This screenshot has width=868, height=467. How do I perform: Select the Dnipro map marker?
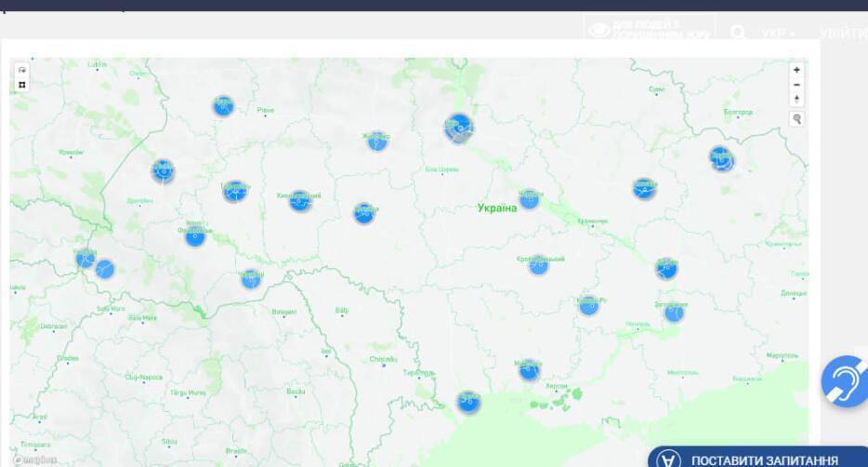point(666,269)
